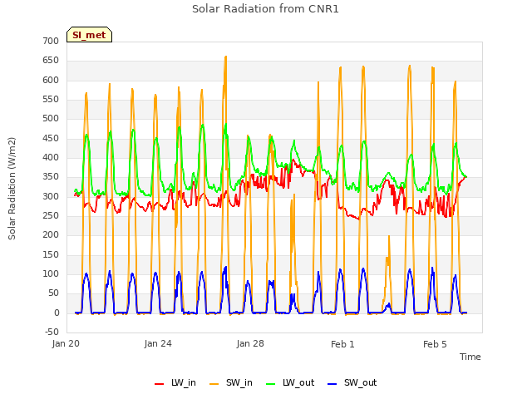Click the Jan 24 x-axis tick label
The image size is (532, 399).
[158, 343]
